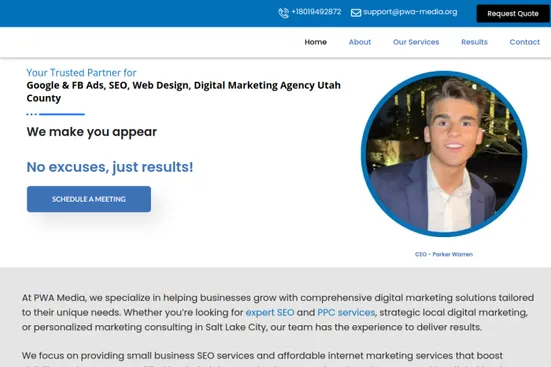Click the "No excuses, just results!" heading
Screen dimensions: 551x367
(110, 167)
